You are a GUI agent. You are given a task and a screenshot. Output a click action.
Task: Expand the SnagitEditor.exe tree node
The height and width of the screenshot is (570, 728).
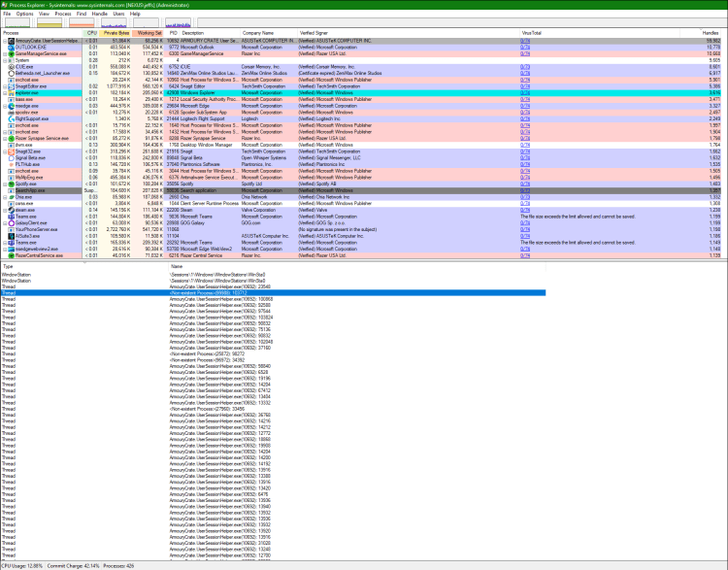coord(5,86)
